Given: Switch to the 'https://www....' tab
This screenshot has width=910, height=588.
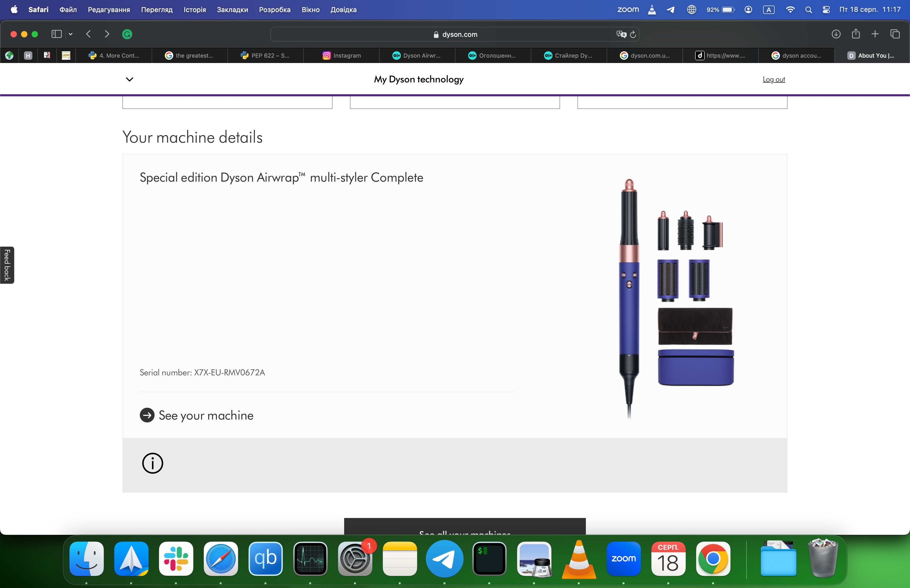Looking at the screenshot, I should [x=721, y=55].
